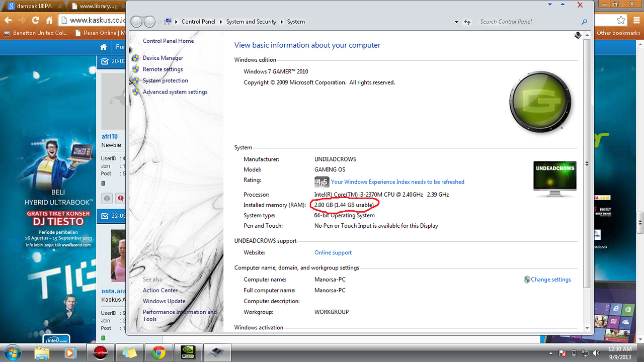
Task: Open System protection
Action: click(x=165, y=80)
